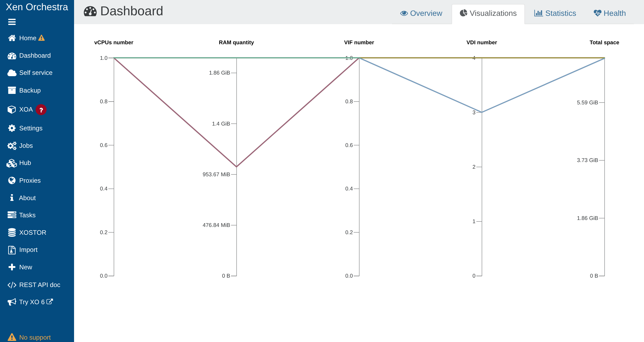Viewport: 644px width, 342px height.
Task: Click the VDI number axis label
Action: (x=482, y=42)
